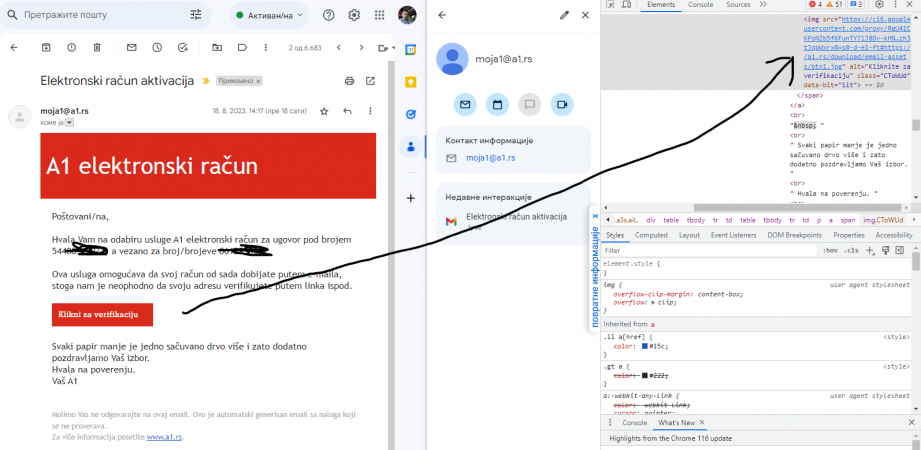This screenshot has width=921, height=450.
Task: Open Gmail support help icon
Action: (328, 15)
